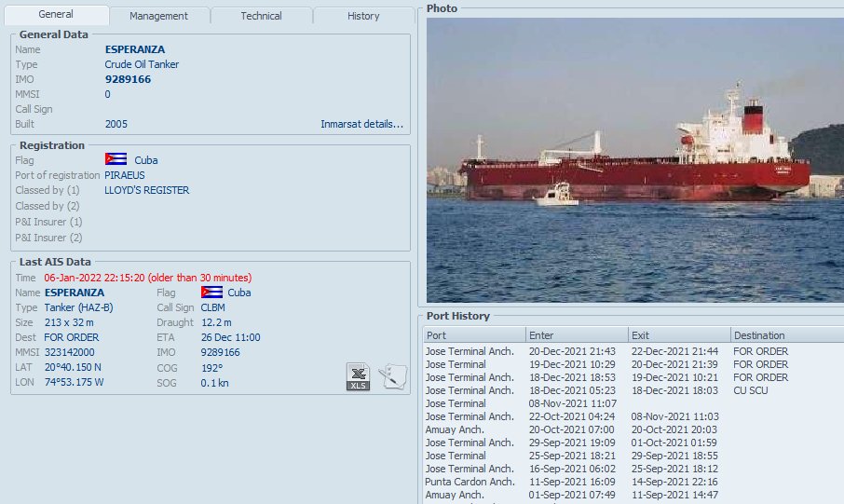The height and width of the screenshot is (504, 844).
Task: Select Jose Terminal row entered 08-Nov-2021 11:07
Action: [633, 403]
